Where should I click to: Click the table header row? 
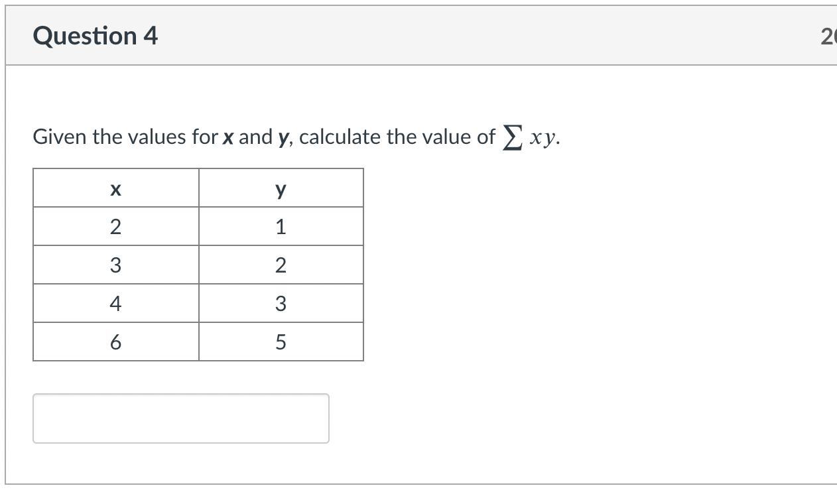[x=199, y=189]
